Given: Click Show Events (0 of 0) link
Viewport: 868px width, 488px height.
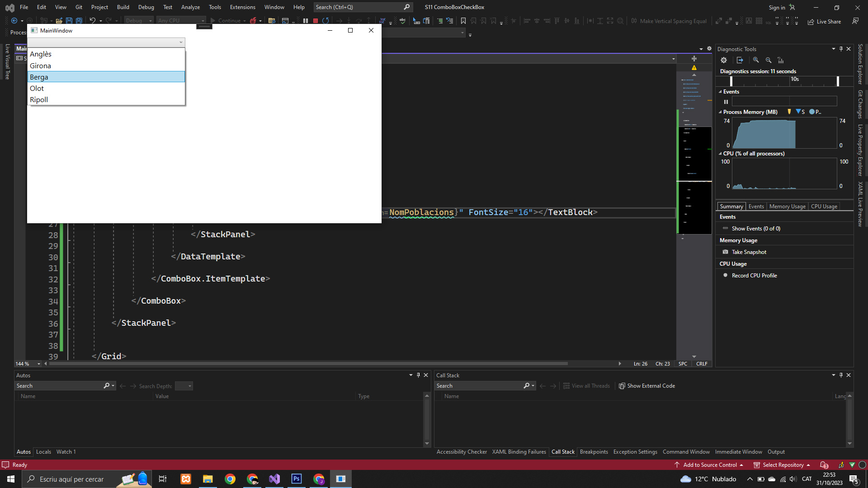Looking at the screenshot, I should coord(756,229).
